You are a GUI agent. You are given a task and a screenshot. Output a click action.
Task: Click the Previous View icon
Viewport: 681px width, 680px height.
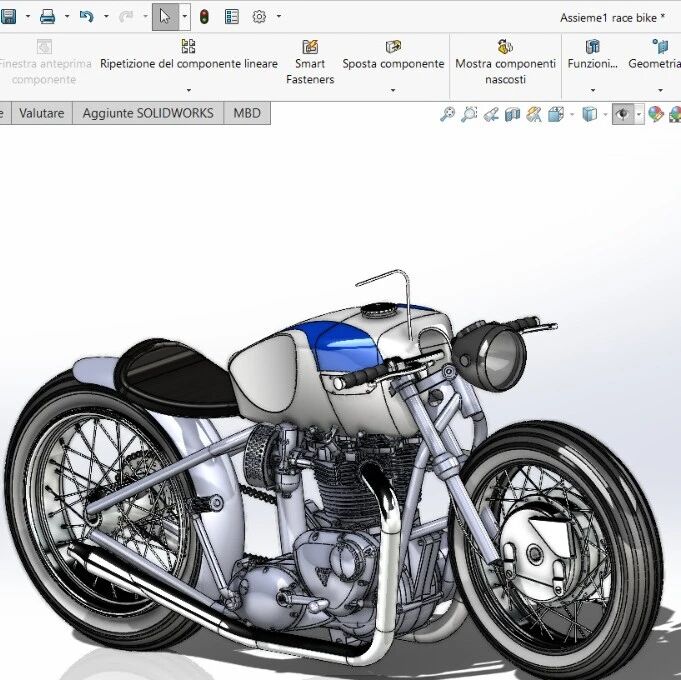coord(491,114)
